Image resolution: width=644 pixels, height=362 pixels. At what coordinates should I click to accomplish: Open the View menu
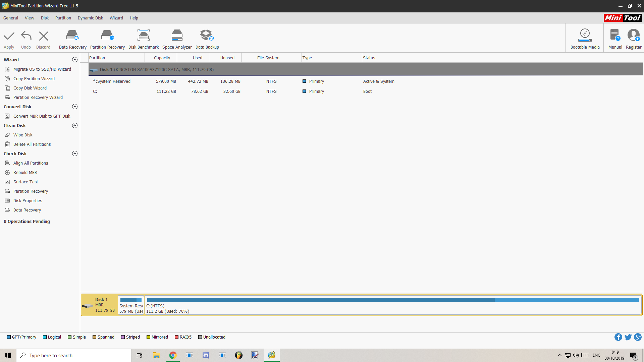tap(30, 18)
